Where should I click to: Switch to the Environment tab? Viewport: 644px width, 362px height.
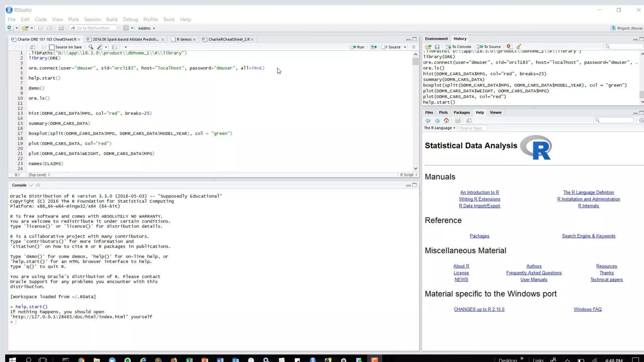436,39
